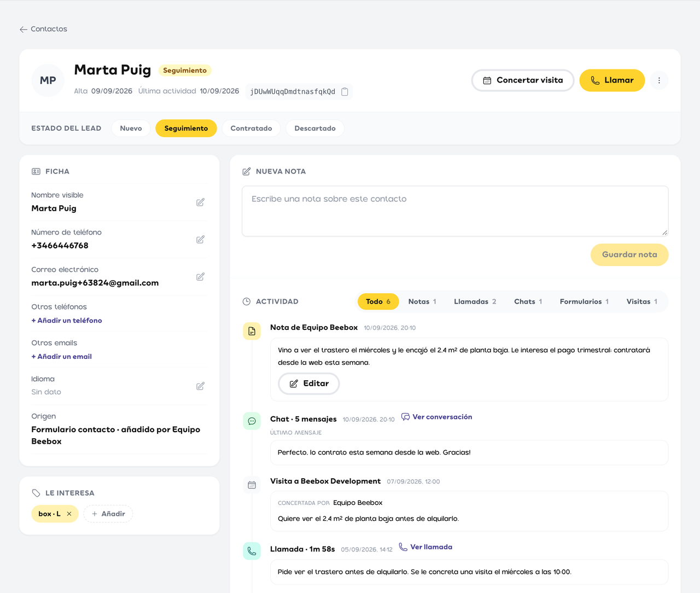Open the three-dot more options menu
The image size is (700, 593).
pyautogui.click(x=659, y=80)
